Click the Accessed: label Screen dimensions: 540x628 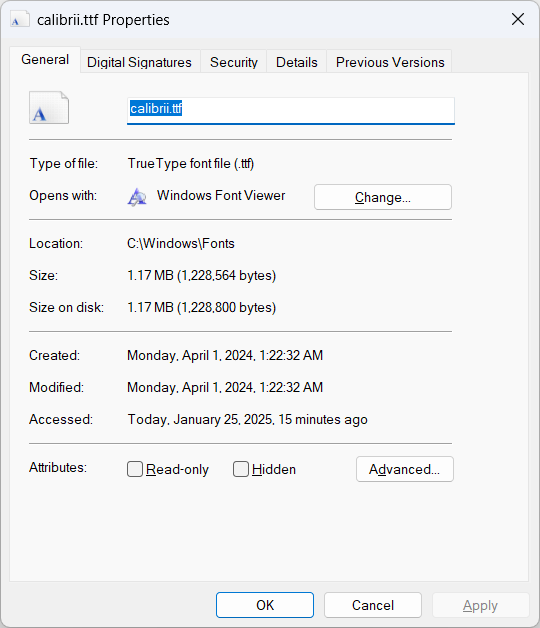61,419
